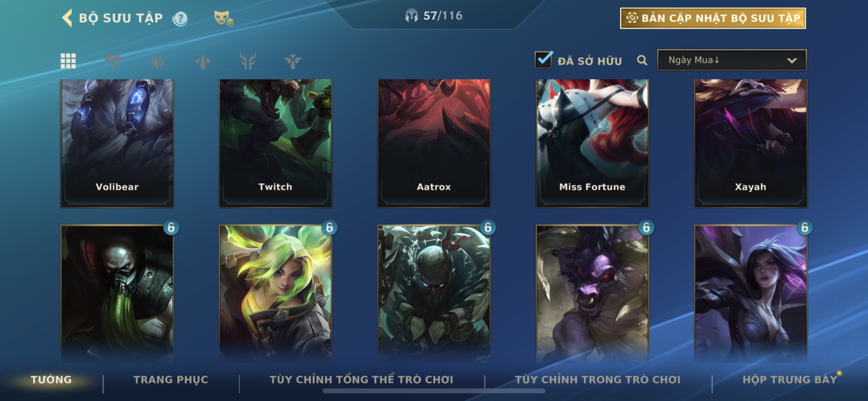The height and width of the screenshot is (401, 868).
Task: Open the Hộp Trưng Bày tab
Action: pyautogui.click(x=790, y=379)
